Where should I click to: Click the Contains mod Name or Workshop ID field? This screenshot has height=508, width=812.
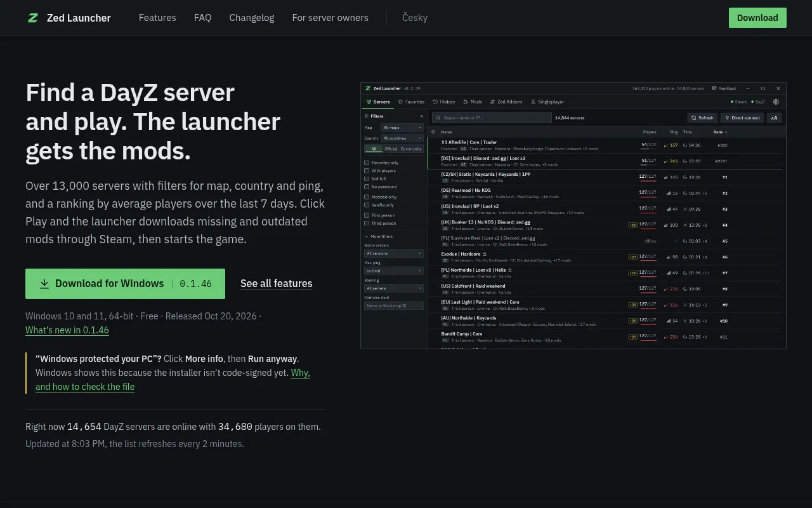coord(394,305)
